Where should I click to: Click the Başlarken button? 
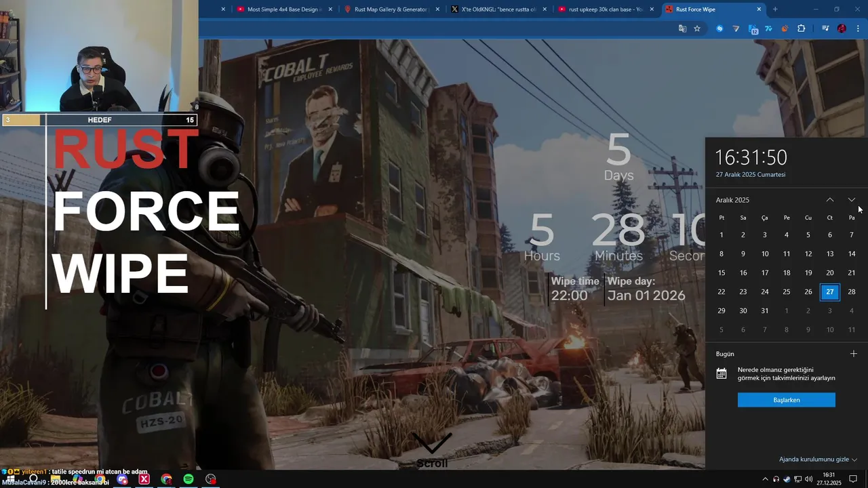tap(787, 400)
